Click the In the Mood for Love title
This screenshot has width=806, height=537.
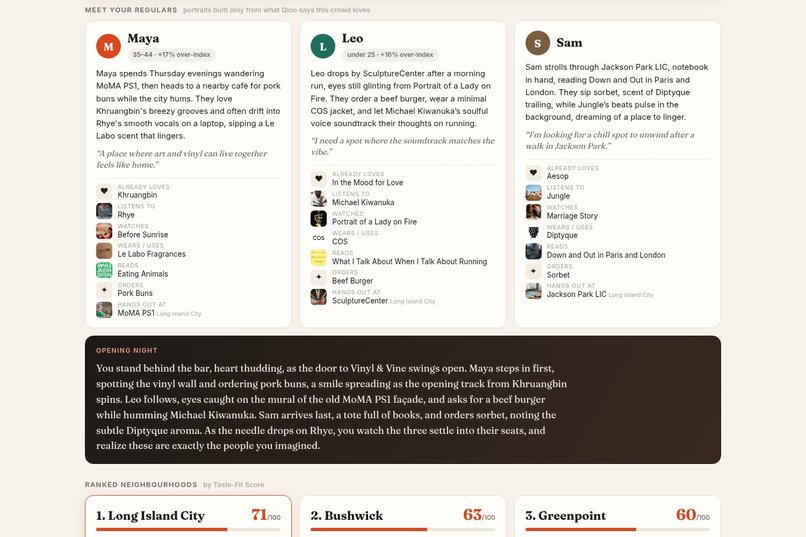[x=368, y=182]
